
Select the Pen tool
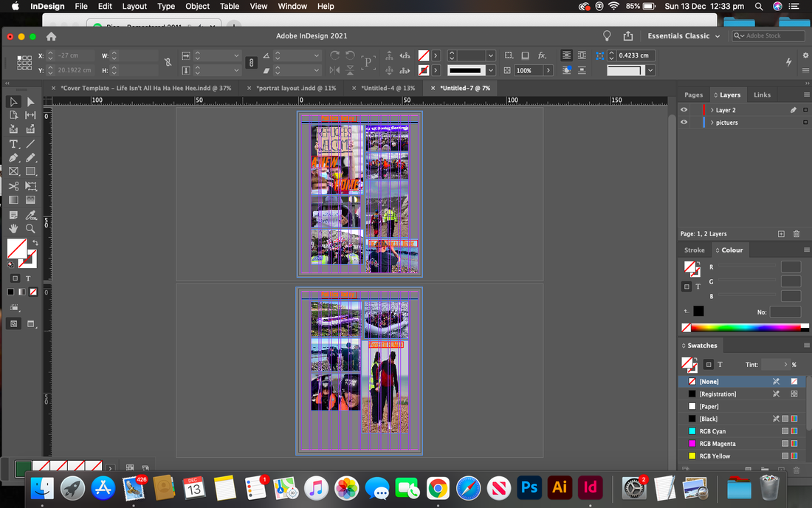point(13,158)
